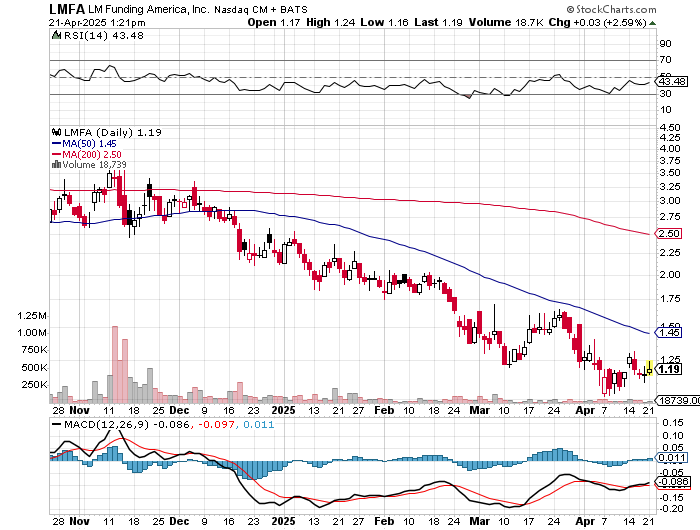Click the black 1.19 last-price tag
The image size is (700, 530).
click(x=668, y=369)
